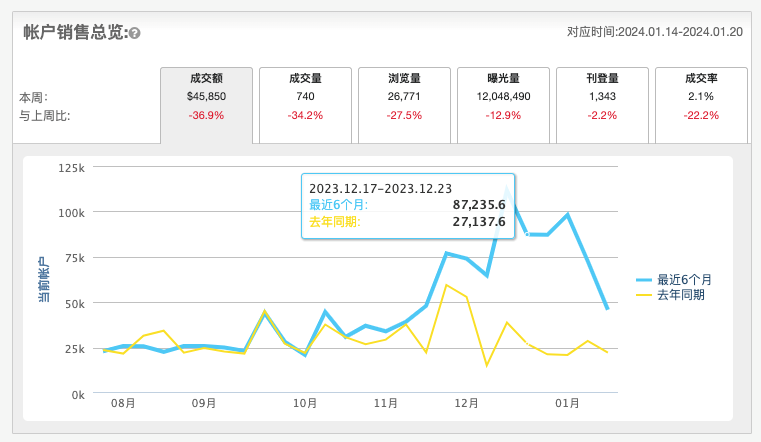This screenshot has height=442, width=761.
Task: Click the 帐户销售总览 heading
Action: click(x=76, y=33)
